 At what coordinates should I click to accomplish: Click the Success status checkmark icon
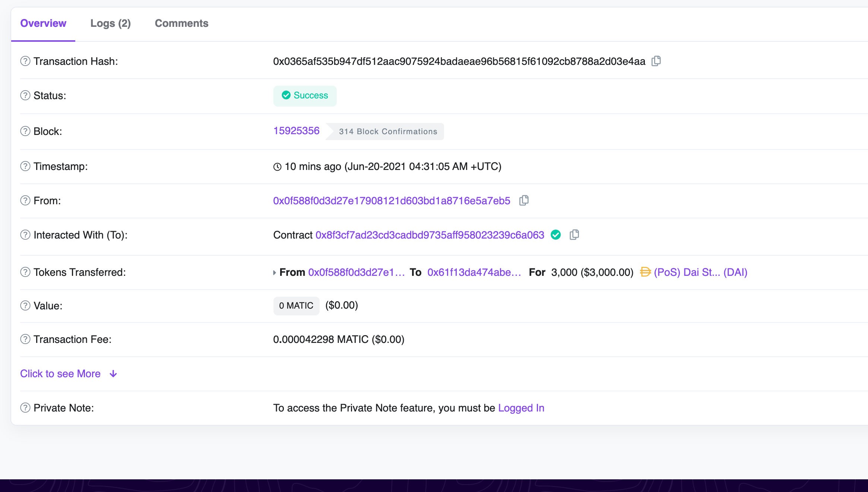tap(286, 95)
